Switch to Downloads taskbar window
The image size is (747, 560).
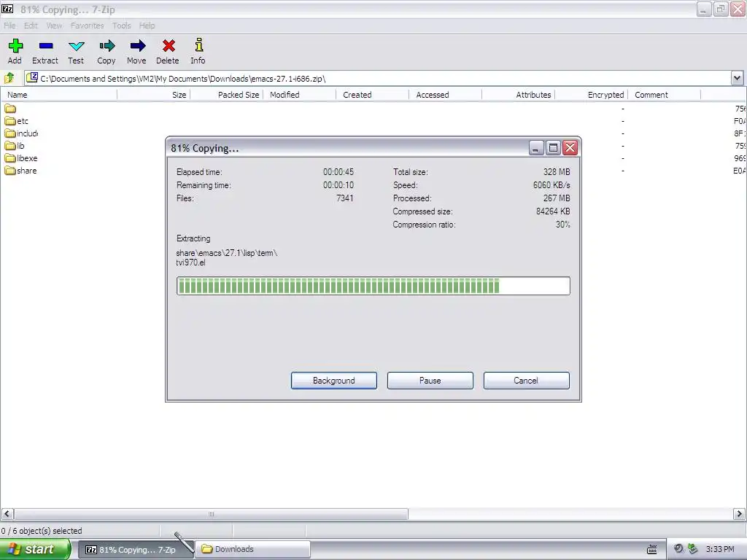[x=253, y=550]
